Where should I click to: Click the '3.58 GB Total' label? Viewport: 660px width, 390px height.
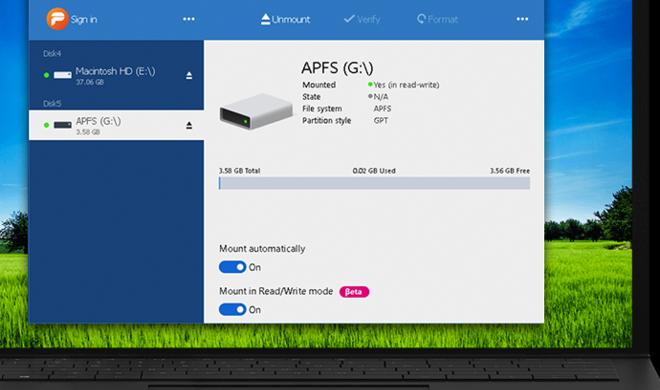pyautogui.click(x=240, y=171)
